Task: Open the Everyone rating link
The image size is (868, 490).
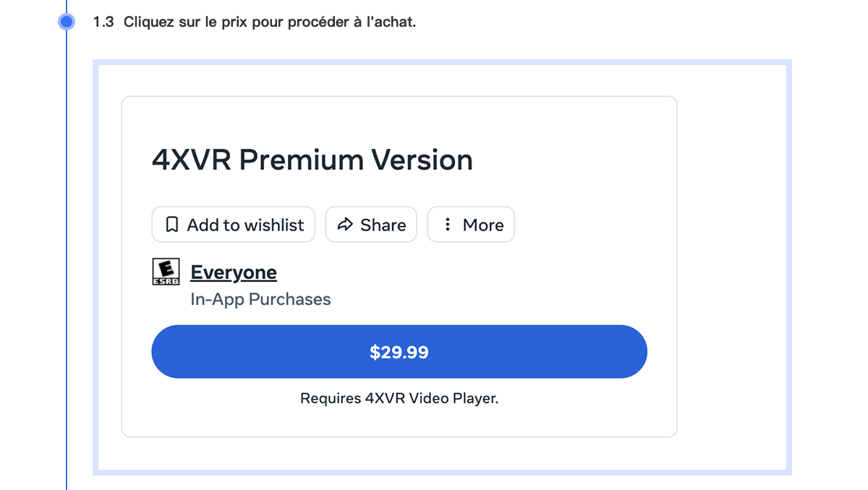Action: coord(233,272)
